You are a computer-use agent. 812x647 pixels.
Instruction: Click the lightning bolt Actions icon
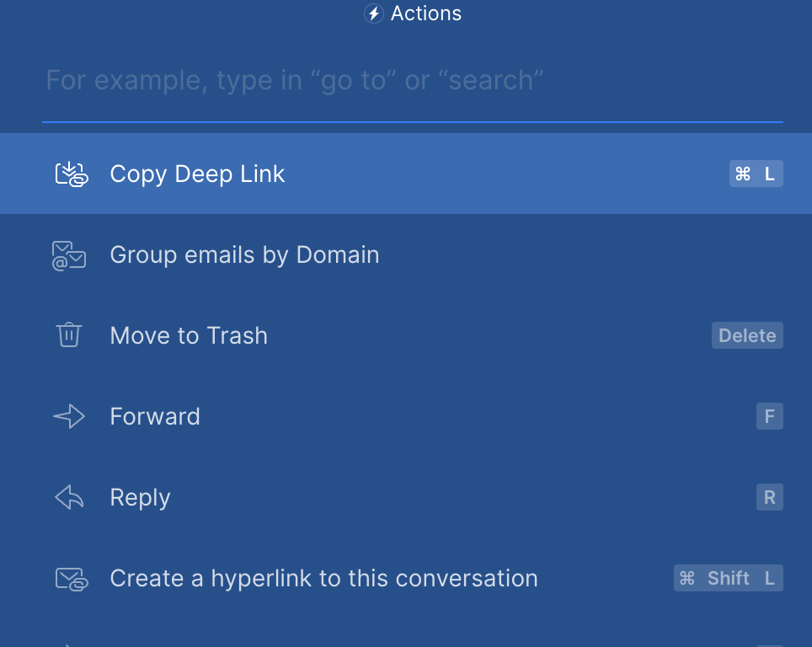tap(374, 14)
